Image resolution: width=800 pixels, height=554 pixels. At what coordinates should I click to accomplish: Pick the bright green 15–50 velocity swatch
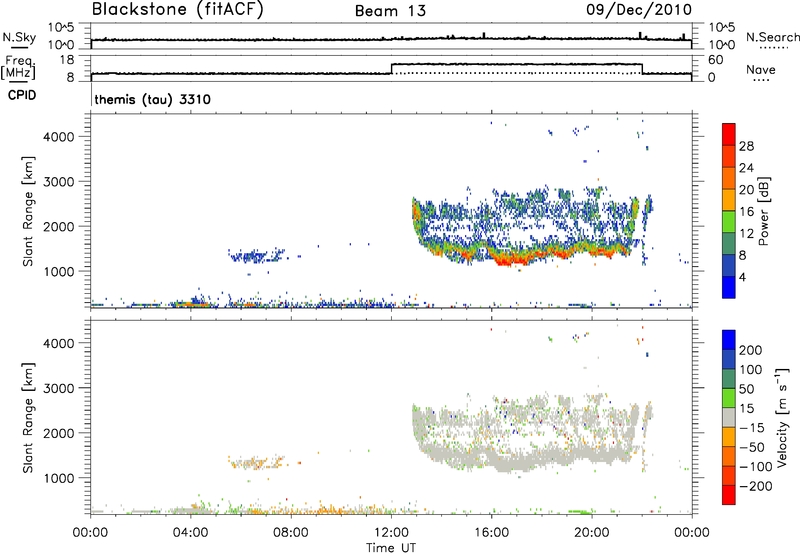click(729, 398)
